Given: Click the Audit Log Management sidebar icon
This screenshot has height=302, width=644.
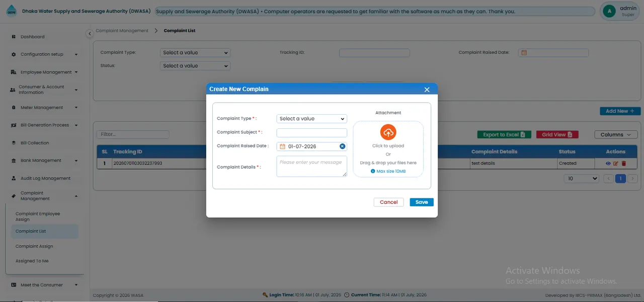Looking at the screenshot, I should (x=14, y=178).
